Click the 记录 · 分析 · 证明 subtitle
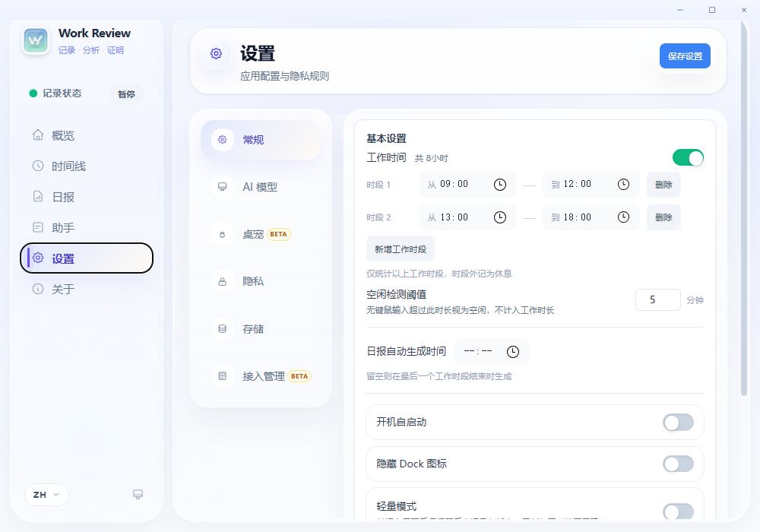The image size is (760, 532). [91, 50]
